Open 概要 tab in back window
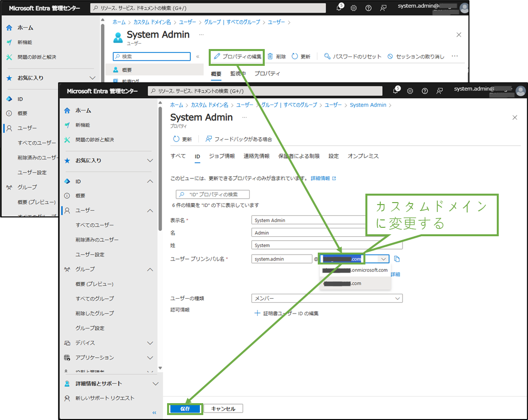 coord(216,74)
